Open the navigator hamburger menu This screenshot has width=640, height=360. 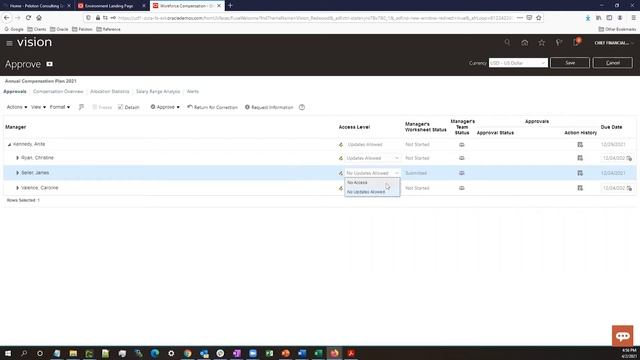(x=9, y=43)
